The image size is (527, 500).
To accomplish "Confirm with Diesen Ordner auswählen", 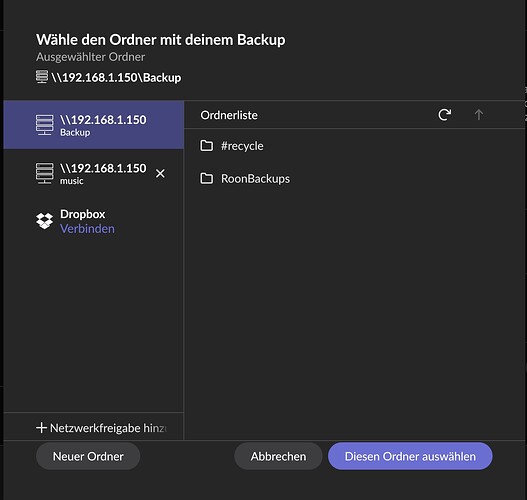I will (410, 456).
